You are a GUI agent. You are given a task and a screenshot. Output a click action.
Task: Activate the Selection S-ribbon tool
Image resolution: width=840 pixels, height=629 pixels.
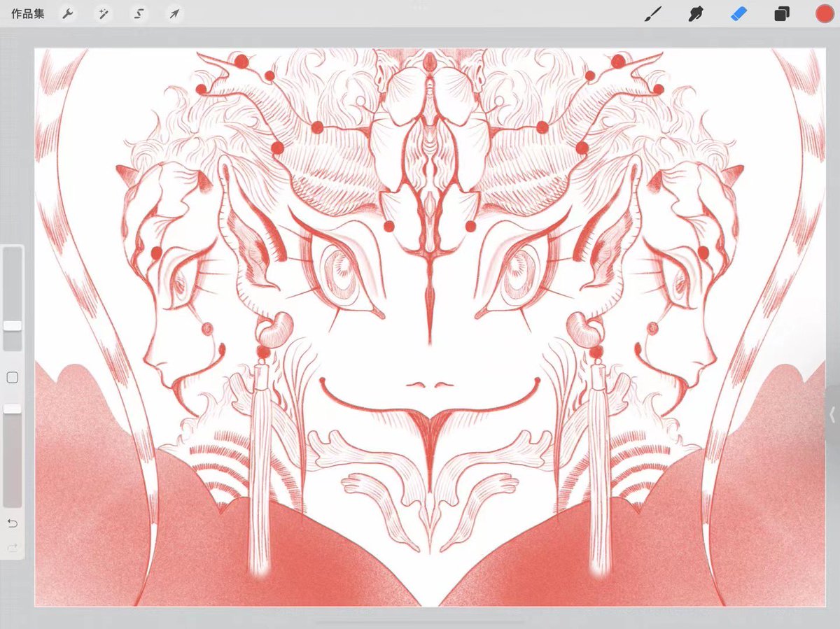tap(139, 14)
